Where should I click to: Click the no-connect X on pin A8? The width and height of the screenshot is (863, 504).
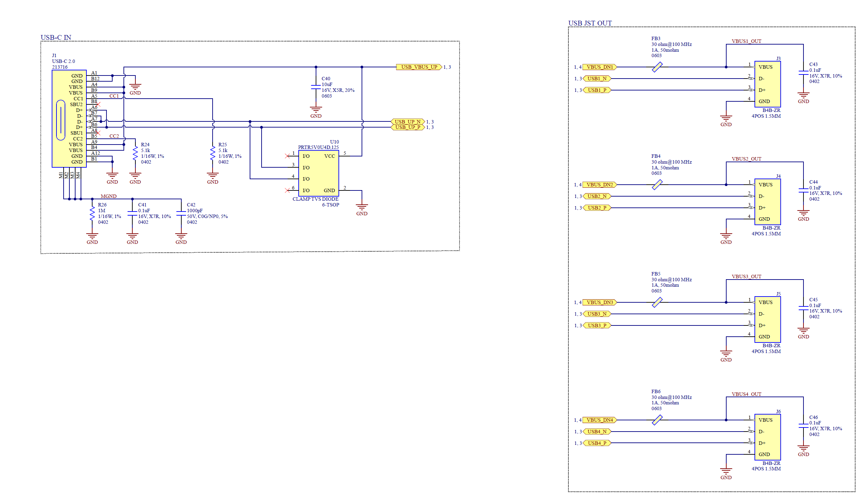point(98,133)
